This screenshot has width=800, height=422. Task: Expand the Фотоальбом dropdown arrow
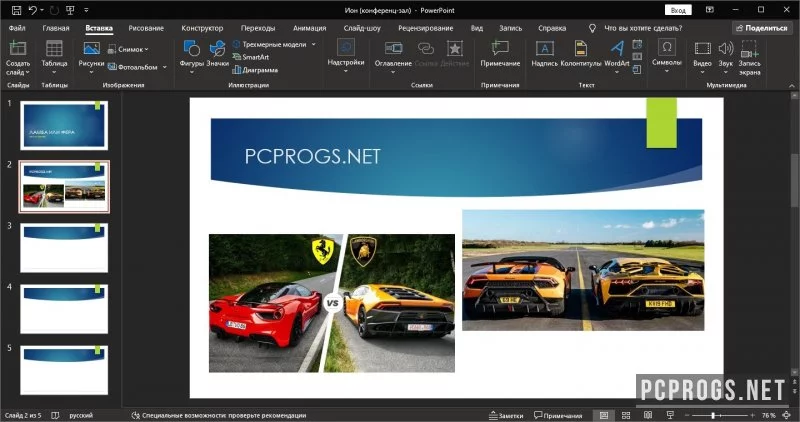click(x=164, y=67)
